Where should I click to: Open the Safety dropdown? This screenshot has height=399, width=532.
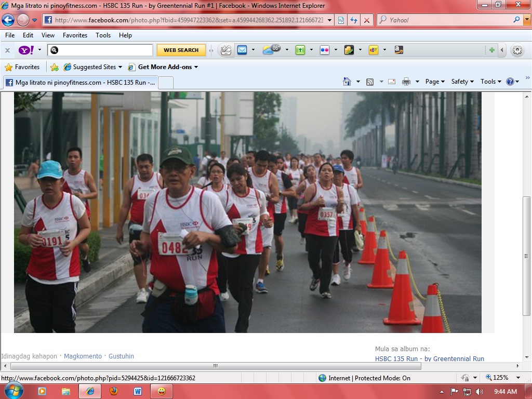tap(462, 82)
